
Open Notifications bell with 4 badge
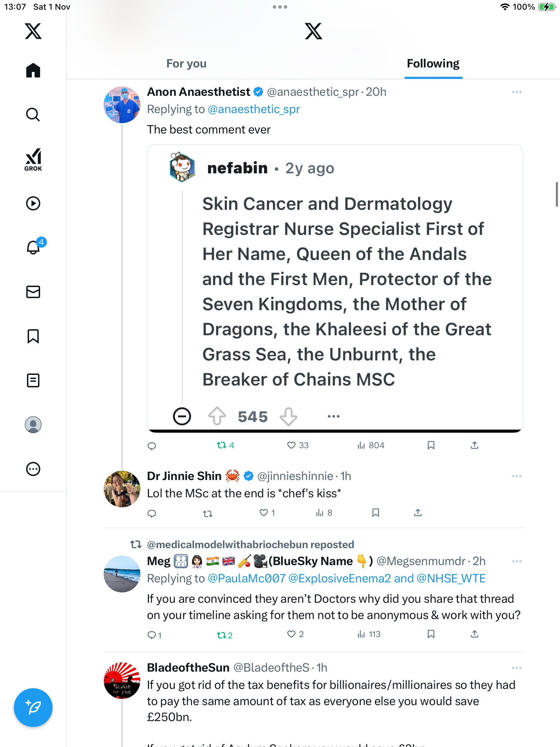pyautogui.click(x=34, y=247)
